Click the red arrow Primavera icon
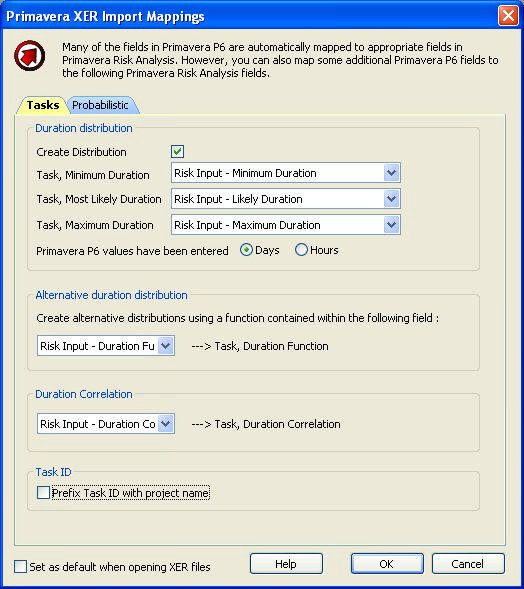 pos(30,56)
